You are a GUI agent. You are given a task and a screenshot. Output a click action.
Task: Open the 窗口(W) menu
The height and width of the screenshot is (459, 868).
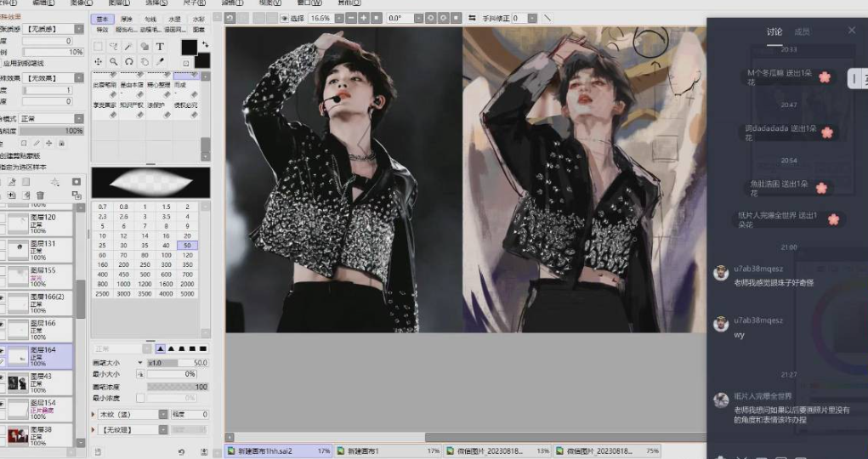(309, 3)
